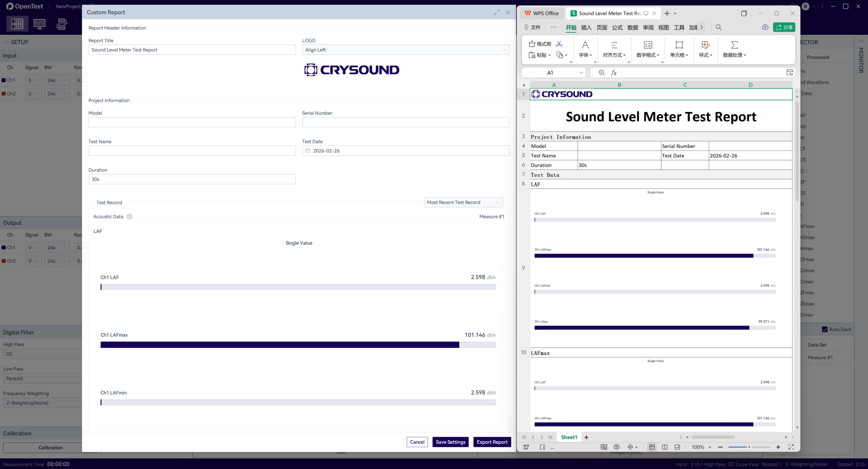Open the LOGO Align Left dropdown
The width and height of the screenshot is (868, 469).
406,50
